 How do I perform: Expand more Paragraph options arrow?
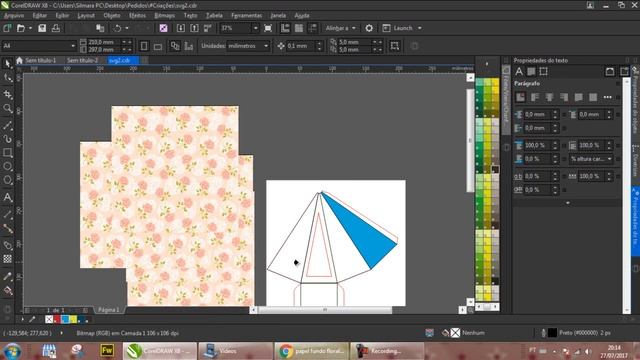click(568, 203)
